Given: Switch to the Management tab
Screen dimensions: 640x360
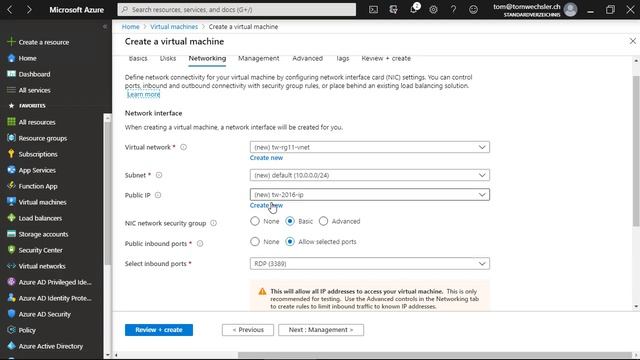Looking at the screenshot, I should click(258, 58).
